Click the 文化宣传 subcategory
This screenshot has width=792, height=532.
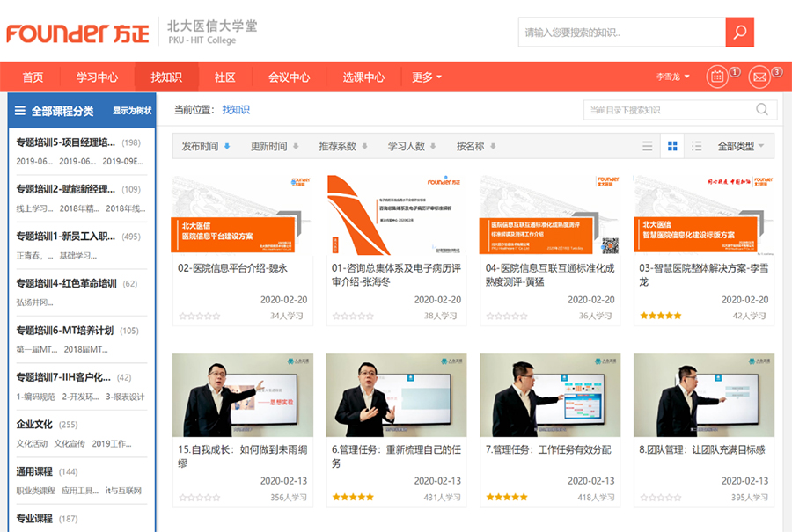[70, 444]
